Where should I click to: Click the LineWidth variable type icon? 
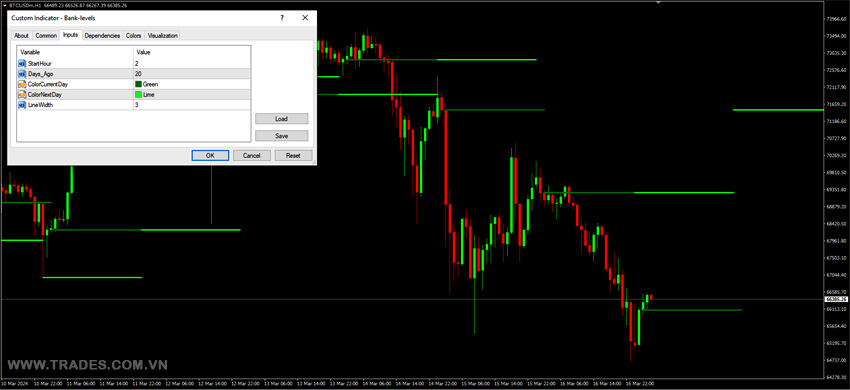[22, 105]
